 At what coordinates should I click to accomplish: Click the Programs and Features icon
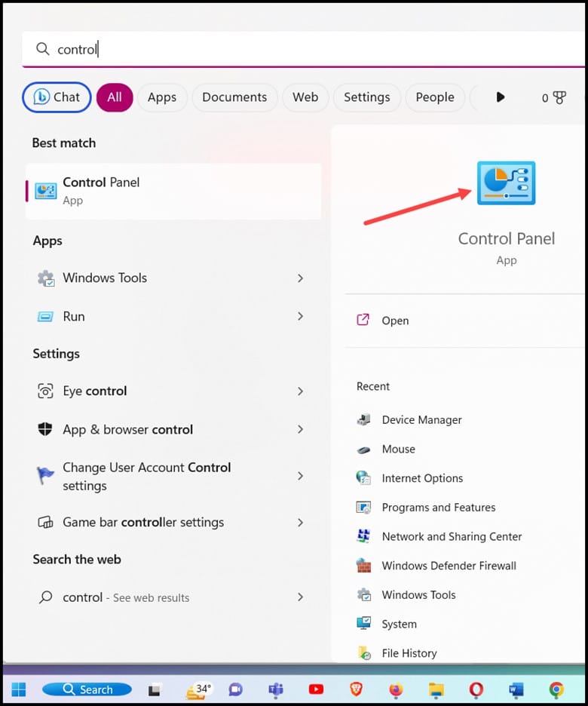[x=363, y=508]
